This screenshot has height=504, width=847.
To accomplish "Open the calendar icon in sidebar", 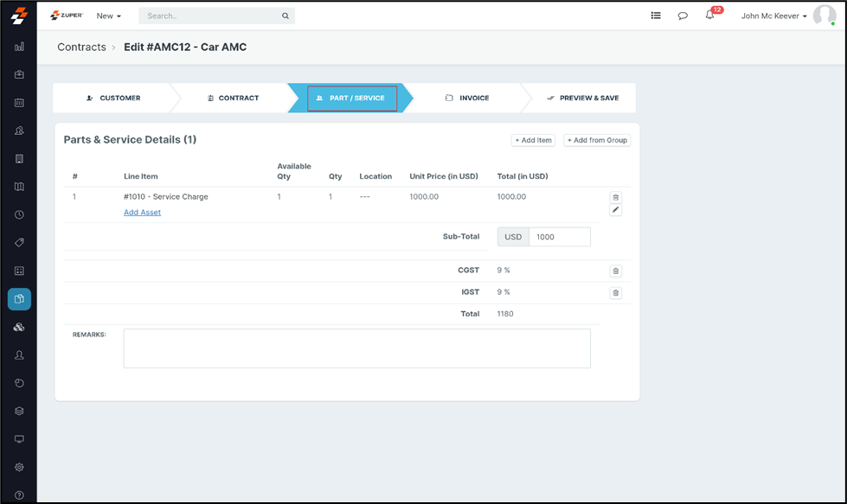I will click(x=19, y=103).
